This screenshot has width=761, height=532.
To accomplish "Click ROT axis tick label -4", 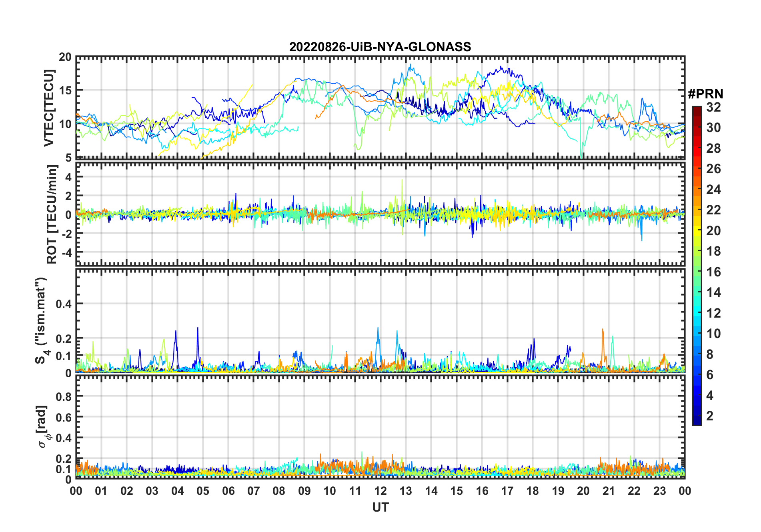I will [x=66, y=253].
